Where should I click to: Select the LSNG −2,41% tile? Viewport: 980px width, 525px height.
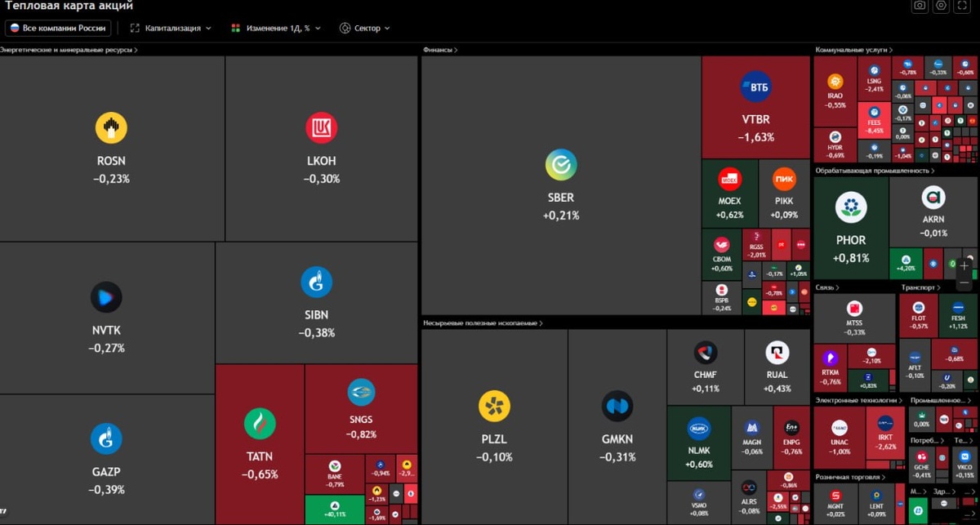pos(874,78)
